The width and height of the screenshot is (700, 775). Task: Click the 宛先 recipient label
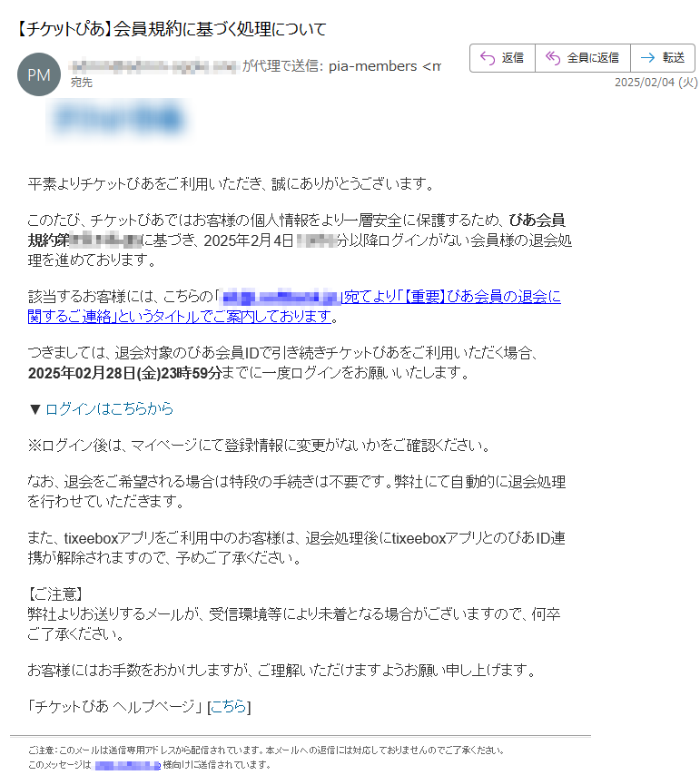click(82, 83)
